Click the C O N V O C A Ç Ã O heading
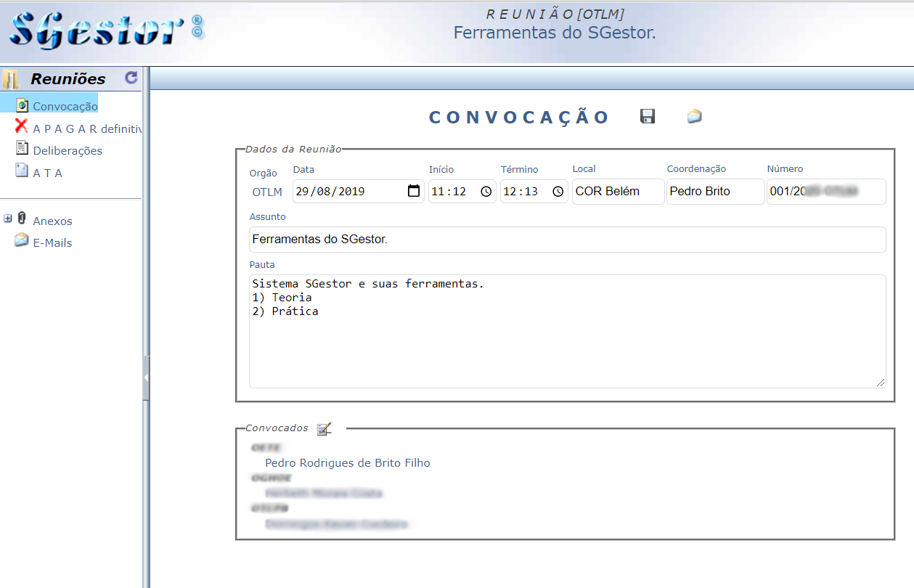 (x=520, y=118)
